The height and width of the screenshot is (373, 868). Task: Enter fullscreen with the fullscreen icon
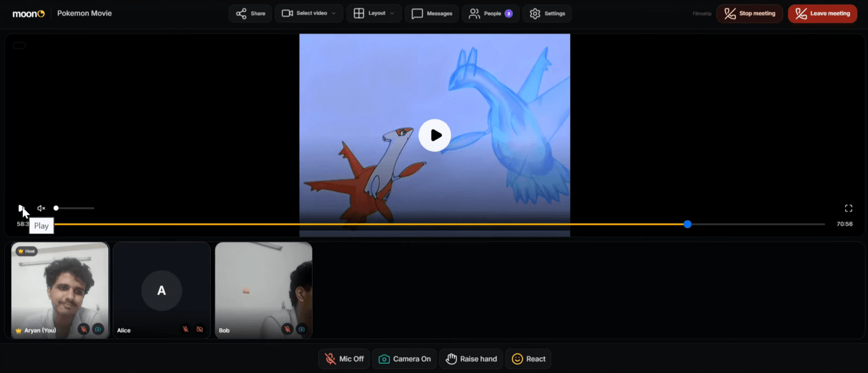click(x=849, y=208)
